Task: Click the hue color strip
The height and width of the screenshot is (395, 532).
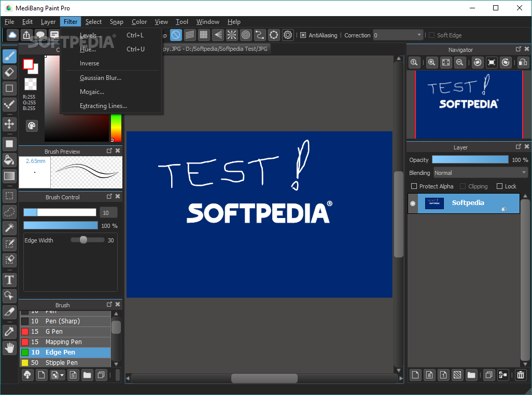Action: click(x=116, y=128)
